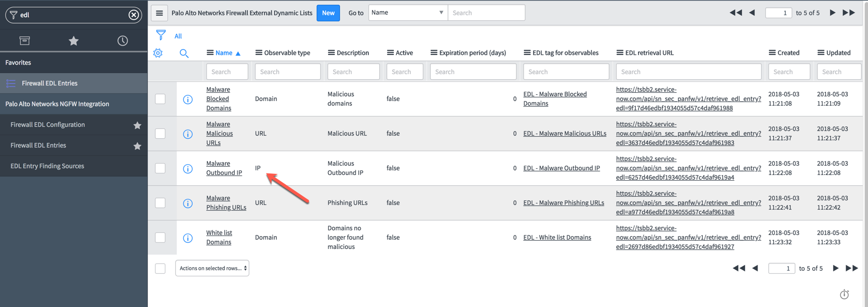
Task: Switch to Favorites star tab
Action: (x=74, y=40)
